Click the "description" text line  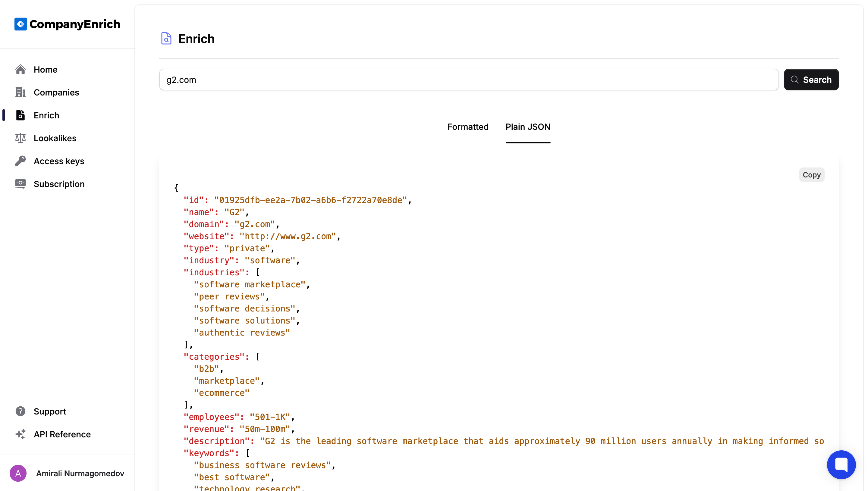504,441
